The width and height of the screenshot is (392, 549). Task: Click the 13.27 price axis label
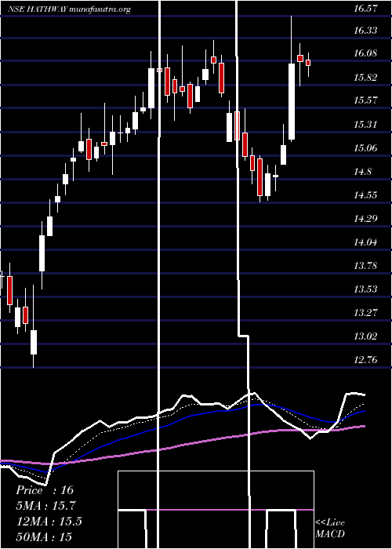click(x=365, y=313)
